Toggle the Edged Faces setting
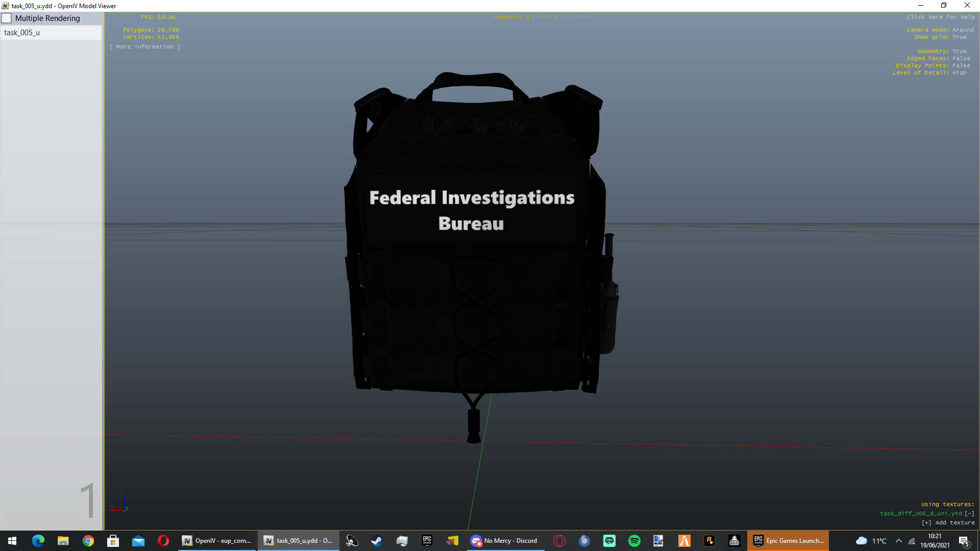 pos(961,59)
